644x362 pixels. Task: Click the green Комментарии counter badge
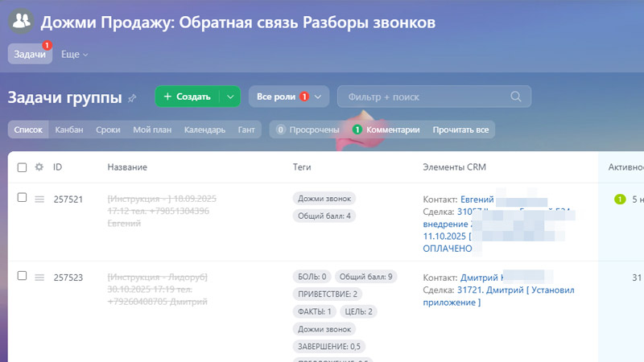tap(357, 130)
